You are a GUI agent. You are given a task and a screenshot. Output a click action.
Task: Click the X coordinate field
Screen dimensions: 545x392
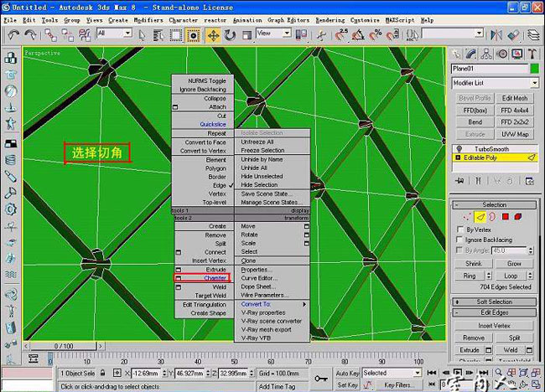click(x=146, y=374)
